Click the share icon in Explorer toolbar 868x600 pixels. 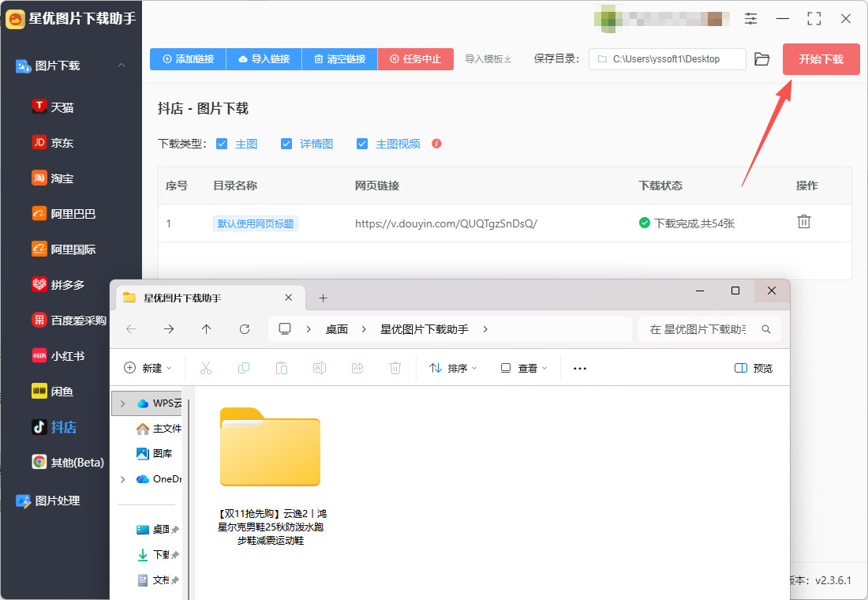click(x=357, y=368)
